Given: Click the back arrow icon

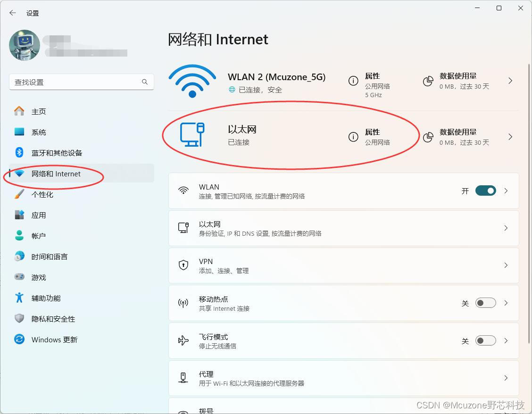Looking at the screenshot, I should pos(13,13).
